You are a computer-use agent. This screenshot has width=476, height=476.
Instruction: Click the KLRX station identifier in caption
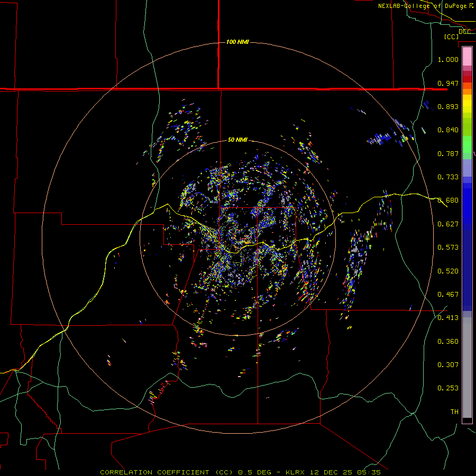point(296,472)
